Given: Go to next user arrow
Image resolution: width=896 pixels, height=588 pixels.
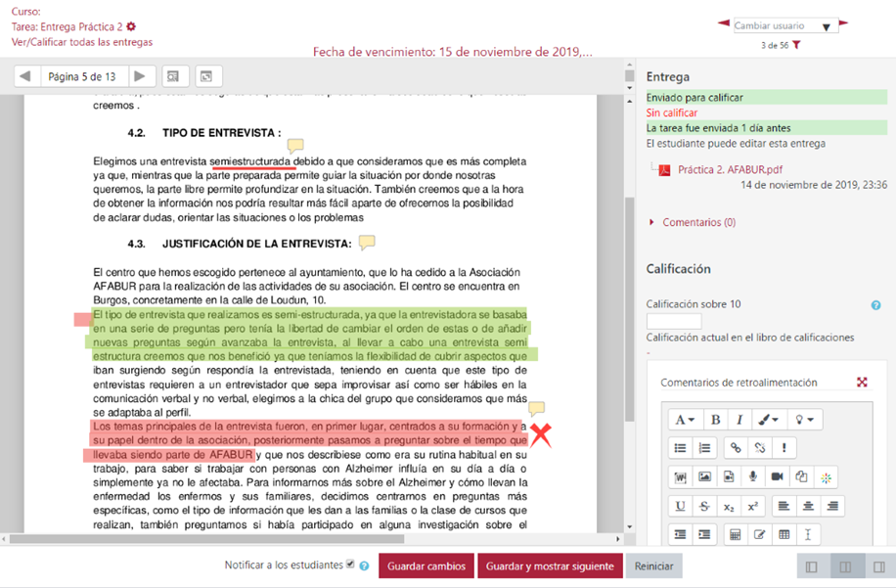Looking at the screenshot, I should click(x=843, y=23).
